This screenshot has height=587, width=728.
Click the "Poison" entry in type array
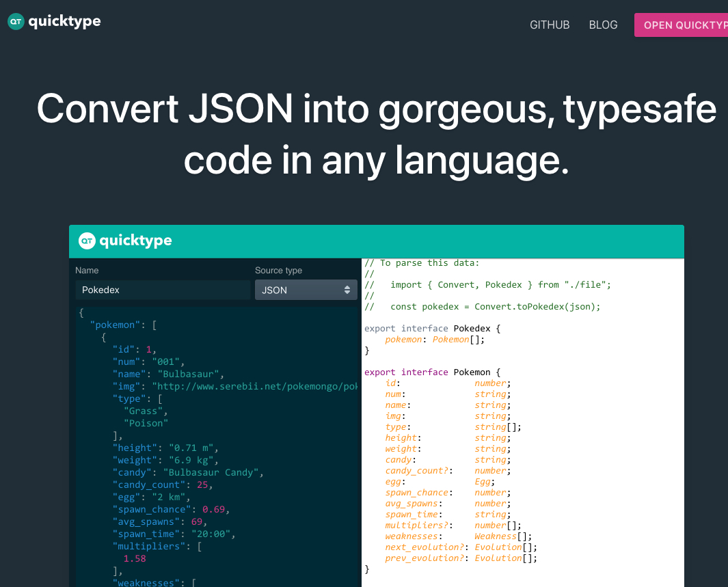[146, 423]
